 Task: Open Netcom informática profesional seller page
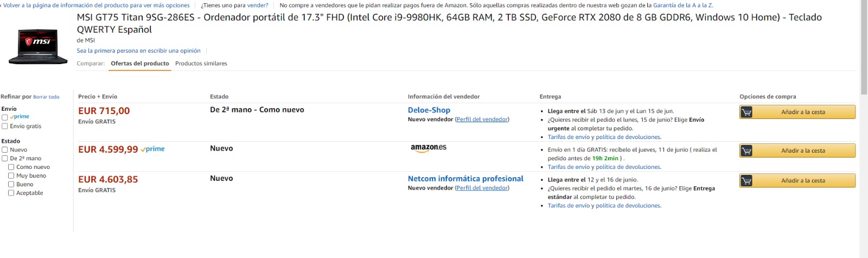tap(465, 179)
